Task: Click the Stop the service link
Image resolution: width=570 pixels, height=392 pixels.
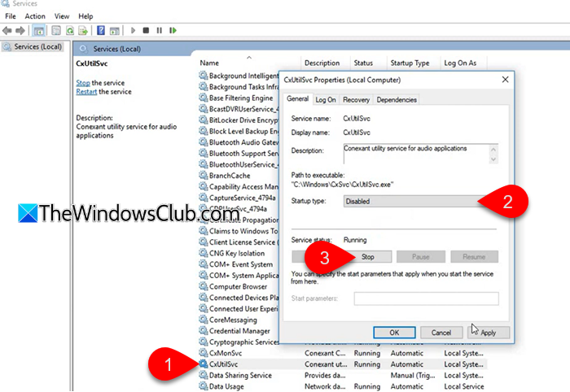Action: point(83,83)
